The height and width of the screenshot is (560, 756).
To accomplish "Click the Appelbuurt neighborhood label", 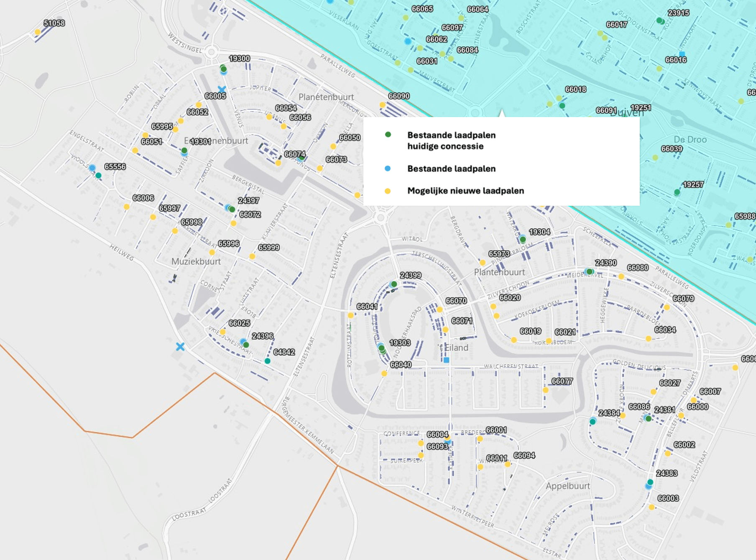I will (568, 486).
